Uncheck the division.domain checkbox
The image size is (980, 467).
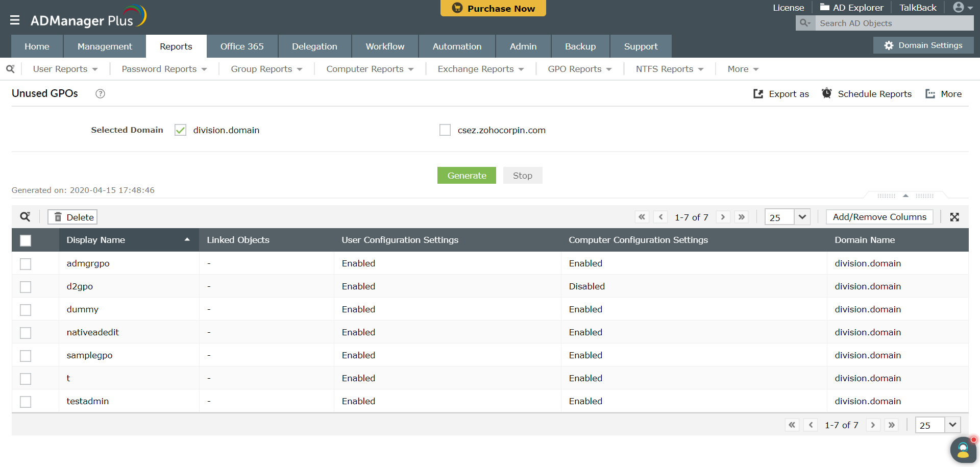coord(180,130)
